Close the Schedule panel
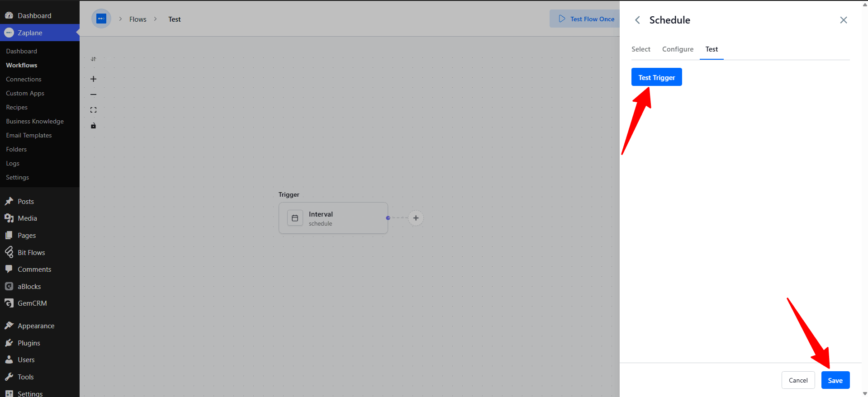This screenshot has height=397, width=868. (x=844, y=20)
